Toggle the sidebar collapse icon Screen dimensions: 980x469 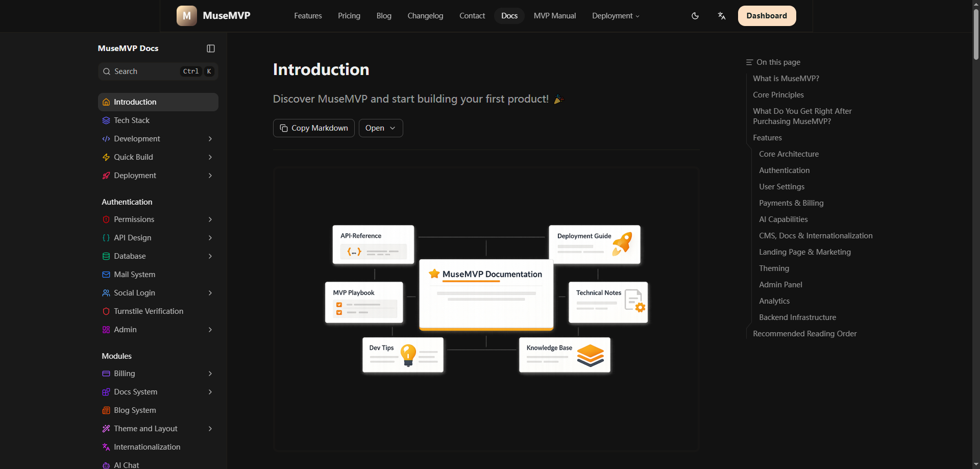click(210, 48)
